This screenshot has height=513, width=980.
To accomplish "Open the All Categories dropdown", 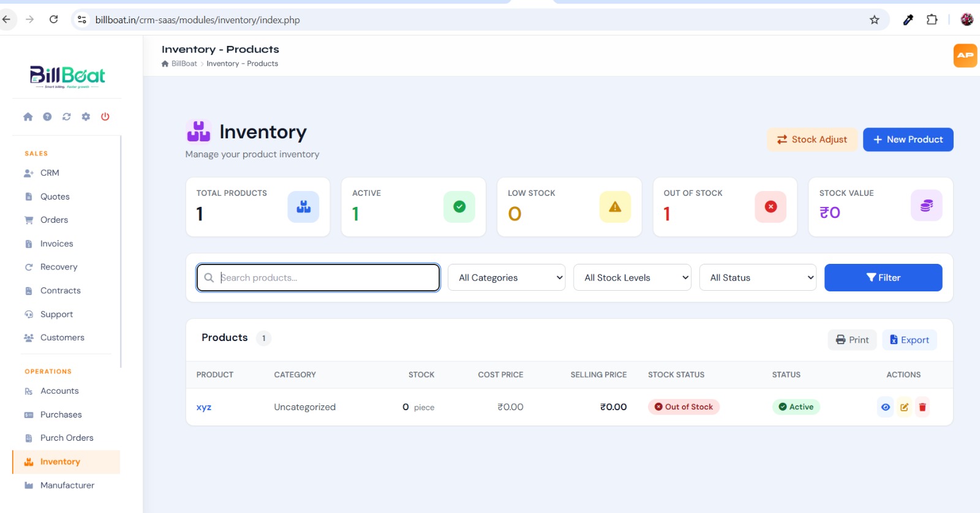I will [507, 277].
